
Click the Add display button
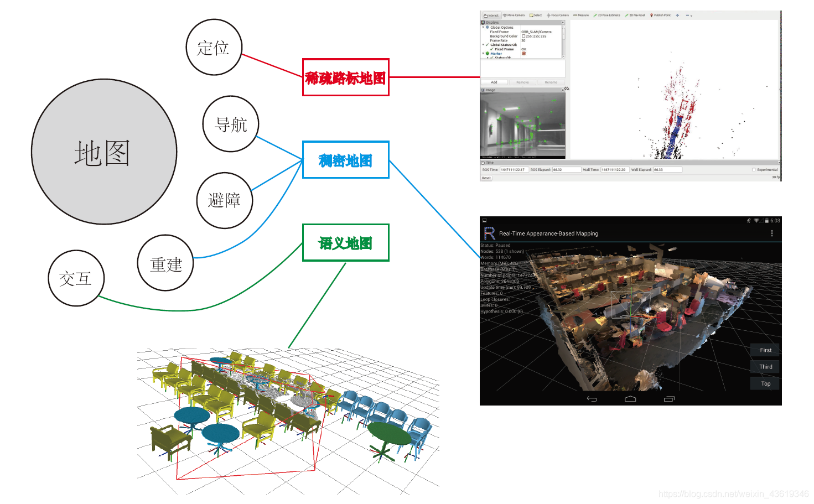pyautogui.click(x=494, y=82)
